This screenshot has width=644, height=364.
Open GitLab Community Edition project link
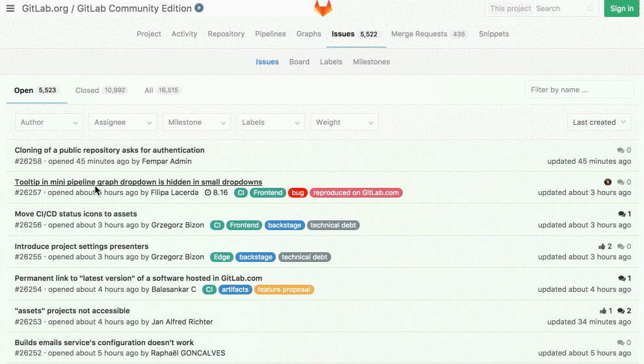pos(134,8)
